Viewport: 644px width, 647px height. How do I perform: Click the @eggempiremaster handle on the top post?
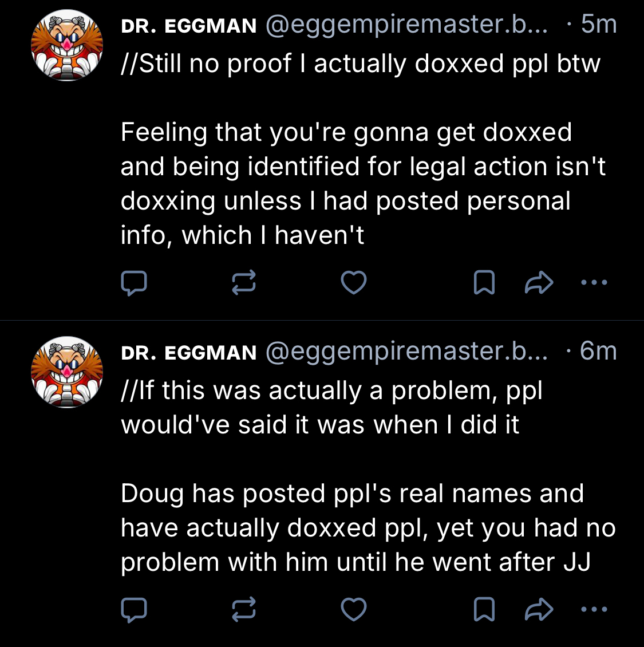point(406,25)
